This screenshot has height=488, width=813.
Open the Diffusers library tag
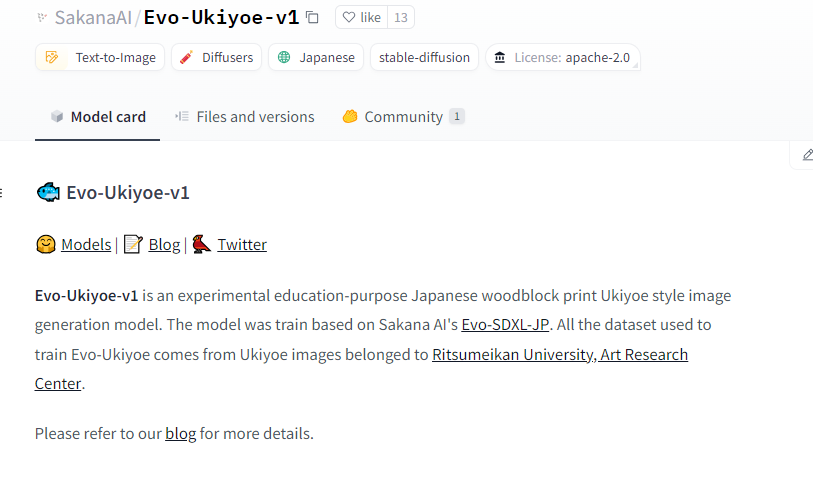coord(216,57)
